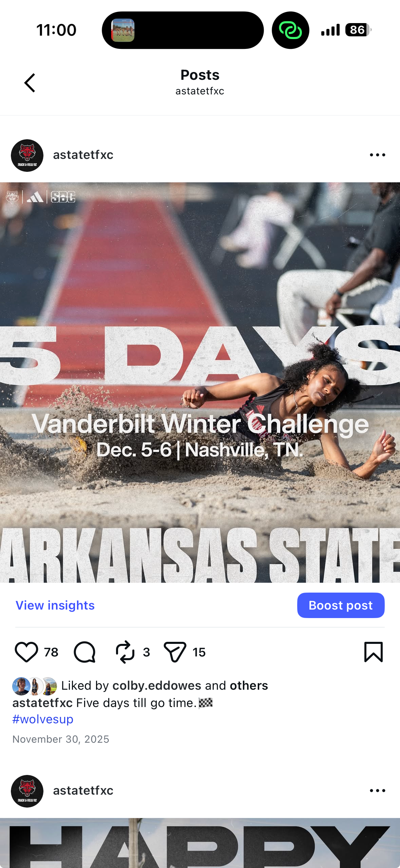Open the Dynamic Island media thumbnail
Screen dimensions: 400x868
pos(123,30)
